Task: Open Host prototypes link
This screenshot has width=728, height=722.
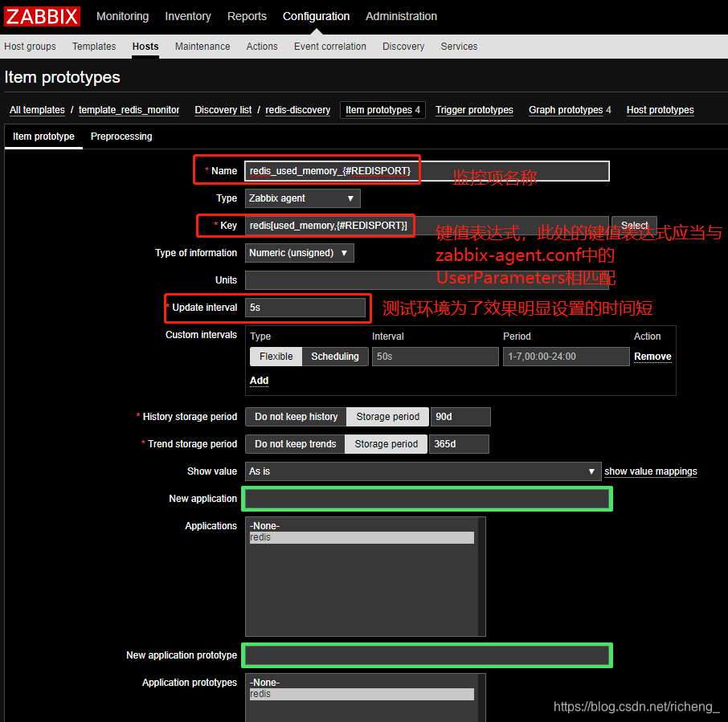Action: (x=661, y=110)
